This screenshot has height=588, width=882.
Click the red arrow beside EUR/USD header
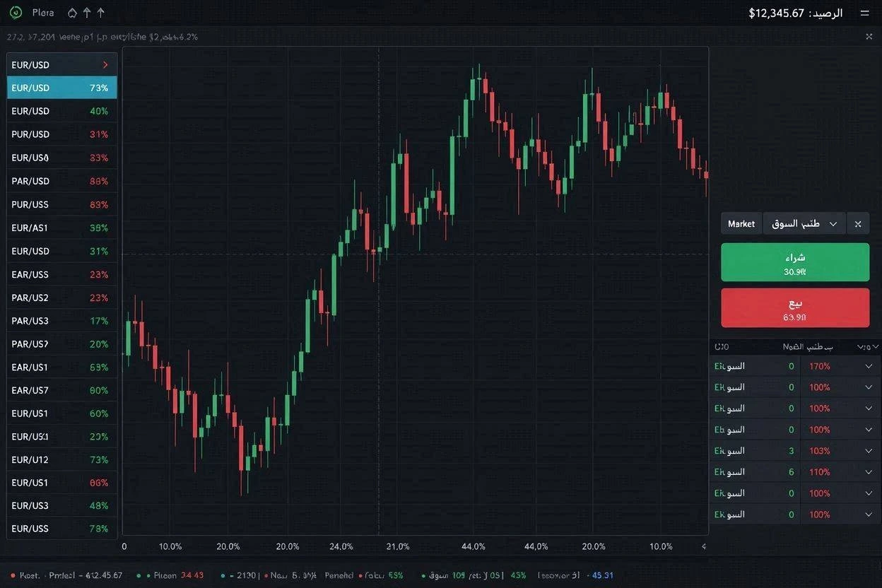[x=105, y=65]
